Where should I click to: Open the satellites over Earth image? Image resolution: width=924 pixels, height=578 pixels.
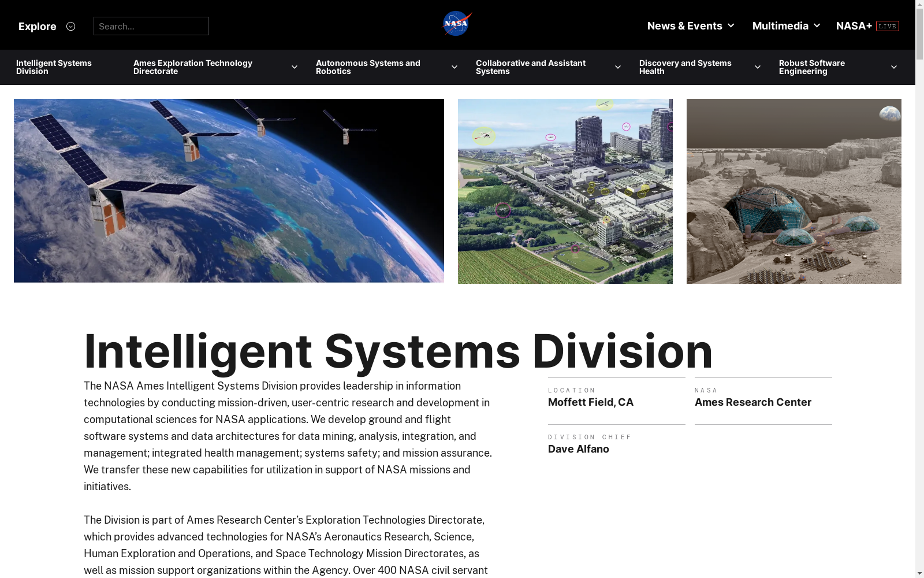229,191
